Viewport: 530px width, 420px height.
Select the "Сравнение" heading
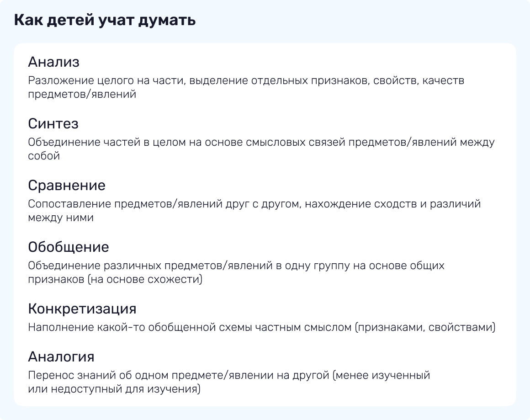[x=67, y=186]
